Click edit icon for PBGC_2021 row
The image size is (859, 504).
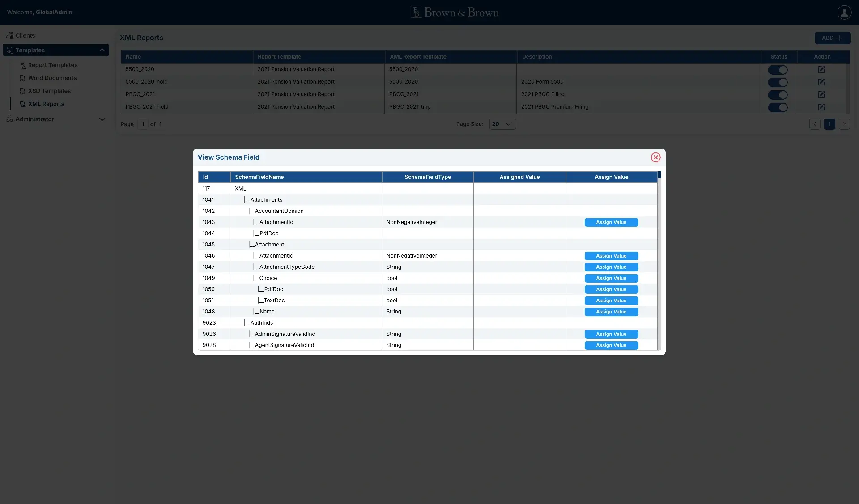pos(821,95)
